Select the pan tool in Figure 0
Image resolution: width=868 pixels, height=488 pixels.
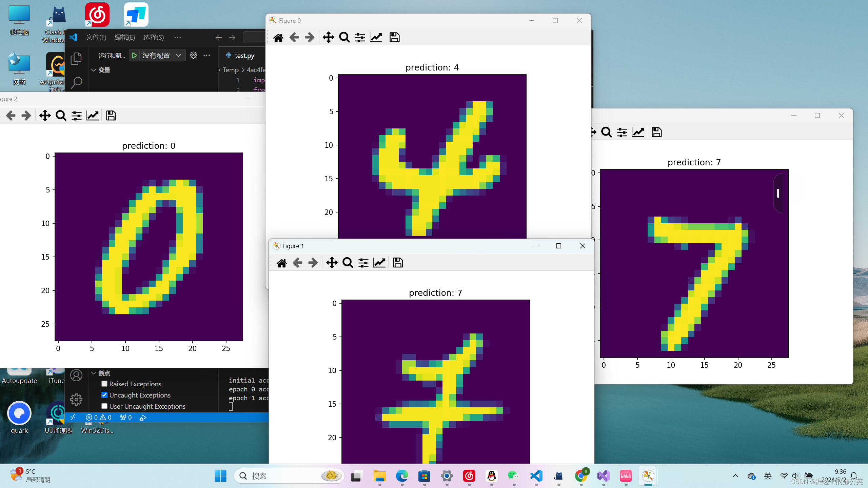click(x=328, y=37)
